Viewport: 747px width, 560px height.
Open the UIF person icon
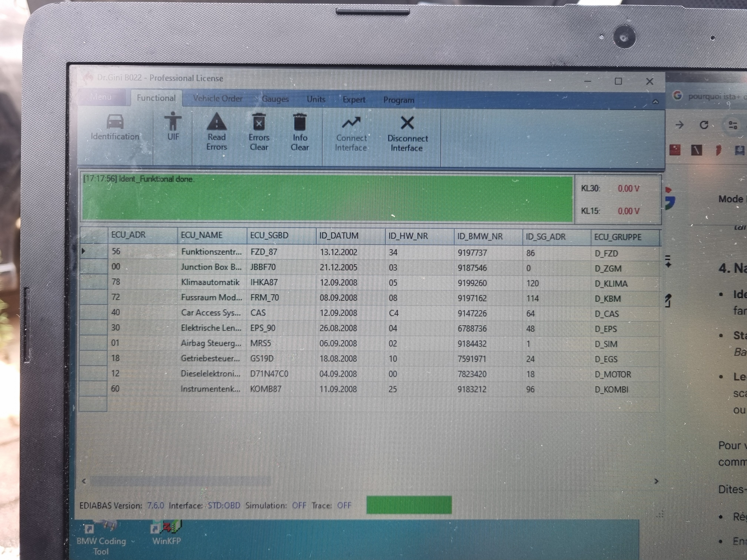click(x=173, y=121)
